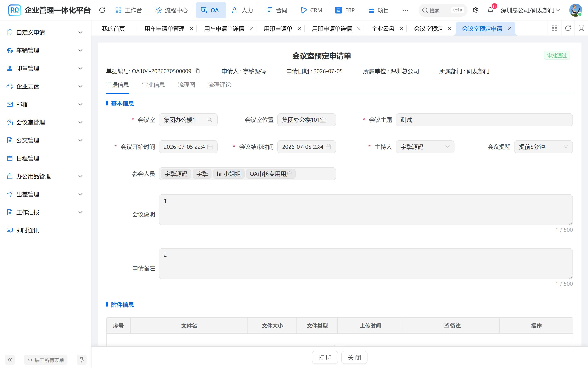
Task: Open the meeting end time calendar icon
Action: tap(328, 147)
